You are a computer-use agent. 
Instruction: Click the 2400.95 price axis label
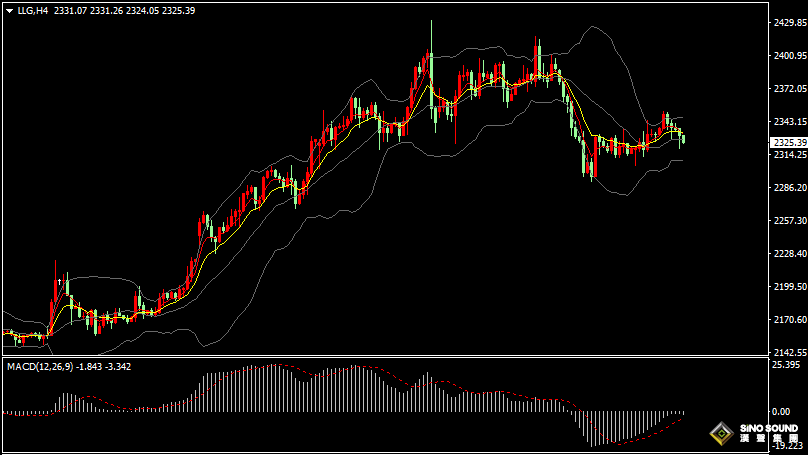(788, 56)
